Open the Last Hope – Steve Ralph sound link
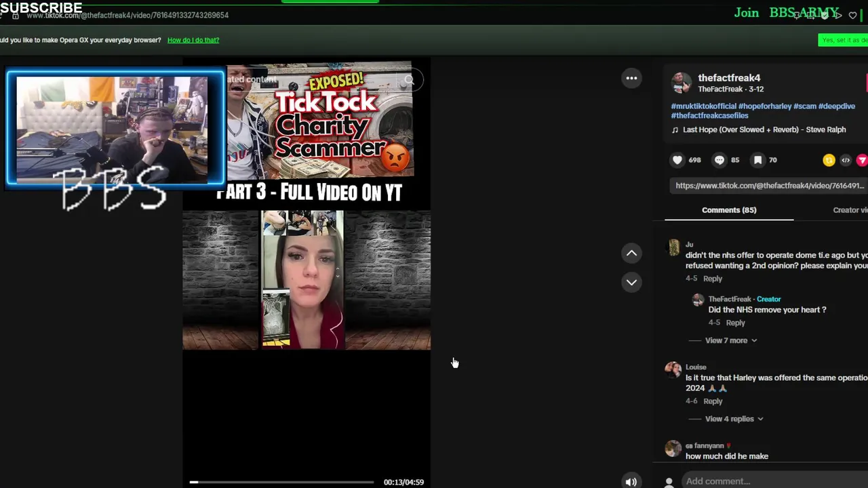 pos(764,129)
